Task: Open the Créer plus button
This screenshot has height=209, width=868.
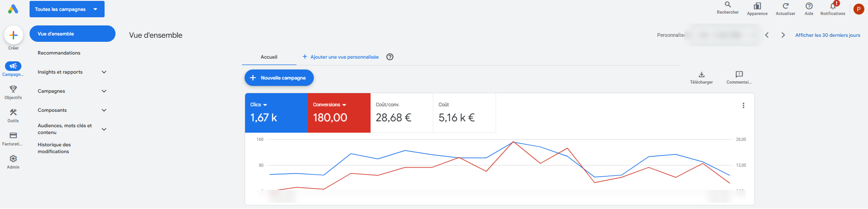Action: click(14, 35)
